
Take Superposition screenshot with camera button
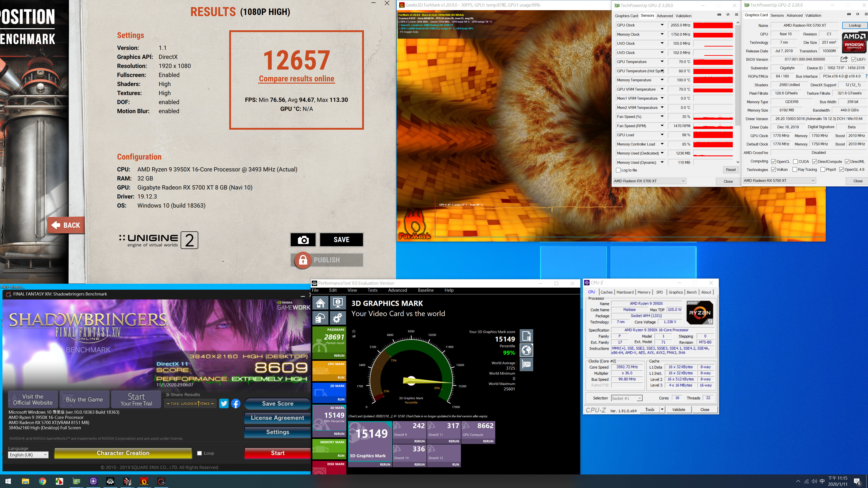click(x=303, y=240)
